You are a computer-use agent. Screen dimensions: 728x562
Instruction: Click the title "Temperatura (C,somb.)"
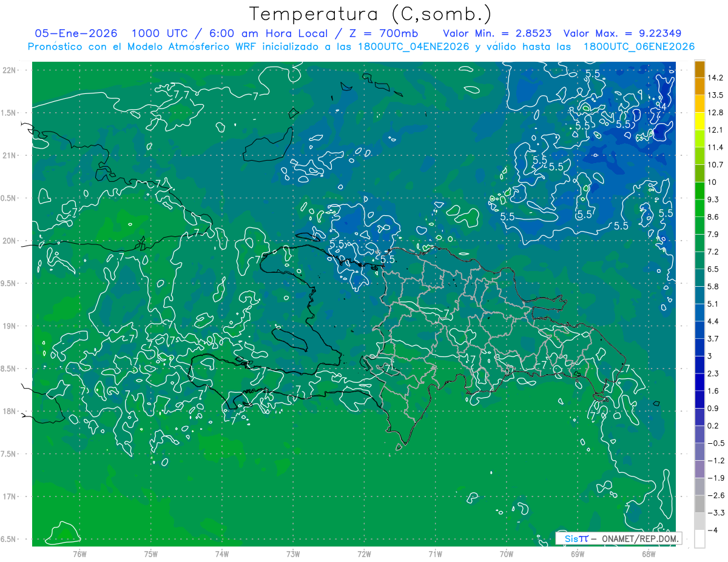[371, 14]
